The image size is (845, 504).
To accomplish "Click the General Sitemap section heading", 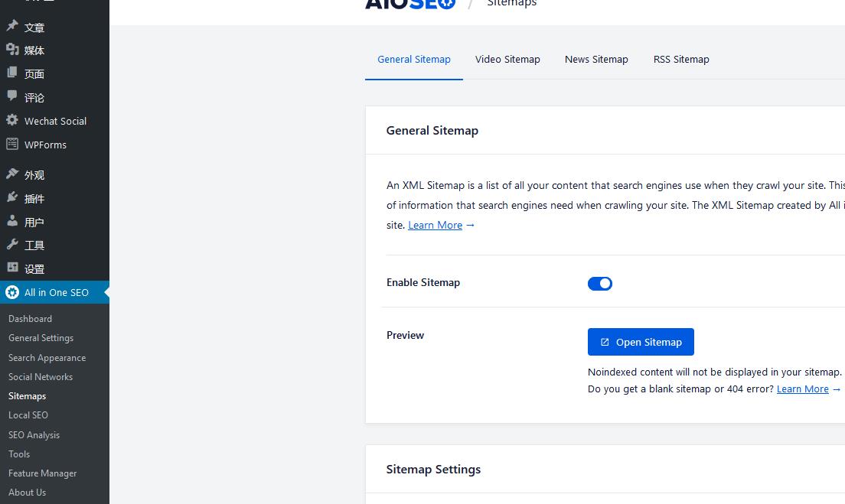I will (432, 130).
